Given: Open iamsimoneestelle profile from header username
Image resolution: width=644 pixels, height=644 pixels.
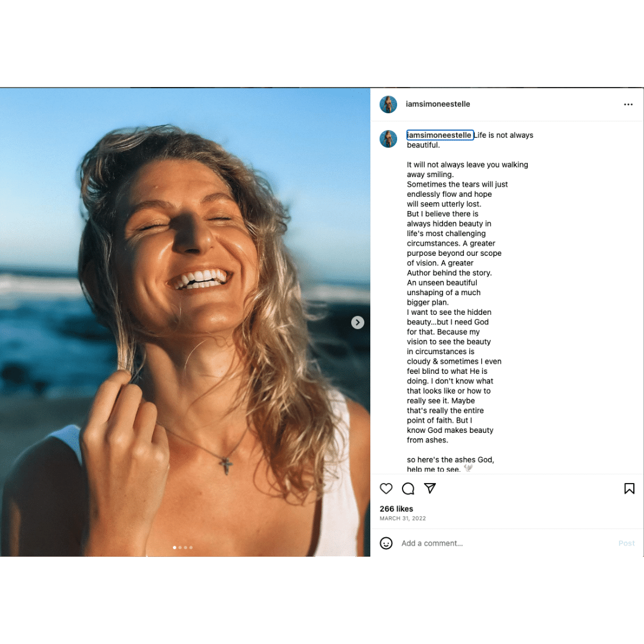Looking at the screenshot, I should [x=438, y=104].
